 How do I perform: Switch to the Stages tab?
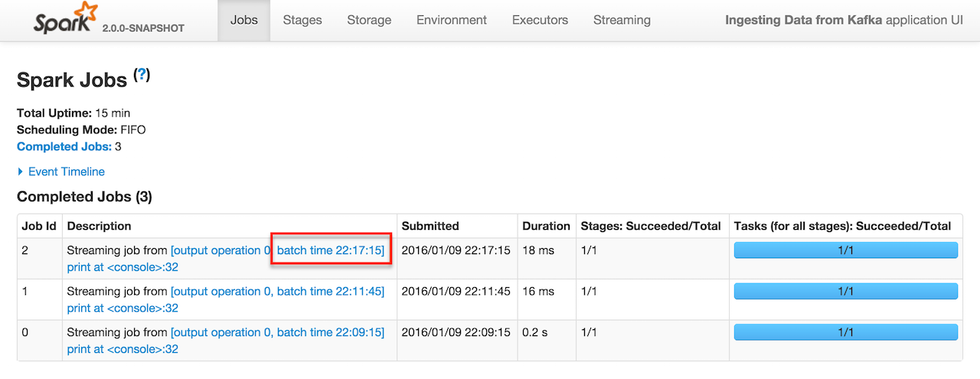(x=302, y=21)
